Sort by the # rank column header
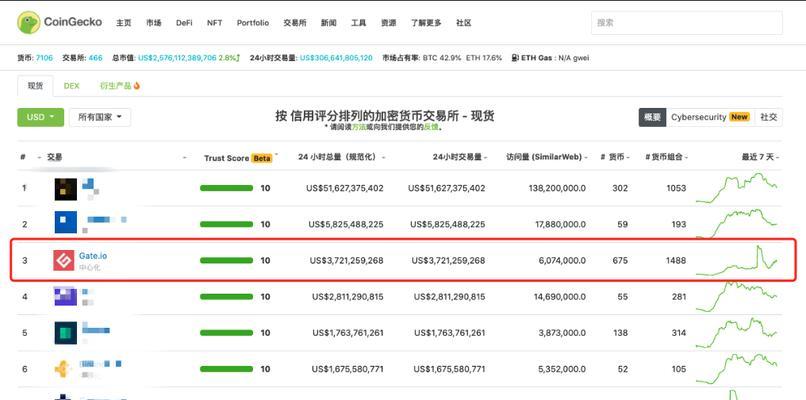The width and height of the screenshot is (806, 400). (x=23, y=157)
